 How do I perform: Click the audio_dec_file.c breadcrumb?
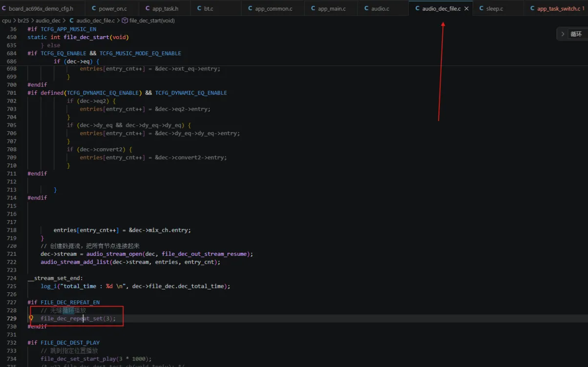tap(92, 20)
